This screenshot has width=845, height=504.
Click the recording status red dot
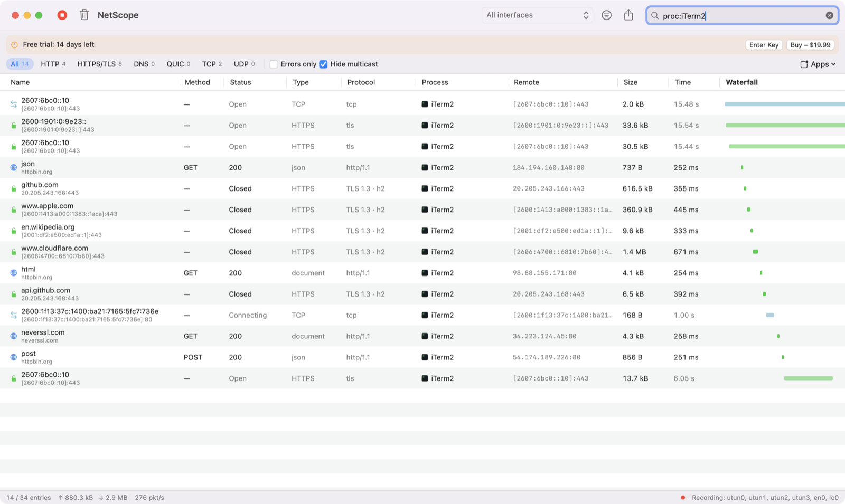point(683,498)
